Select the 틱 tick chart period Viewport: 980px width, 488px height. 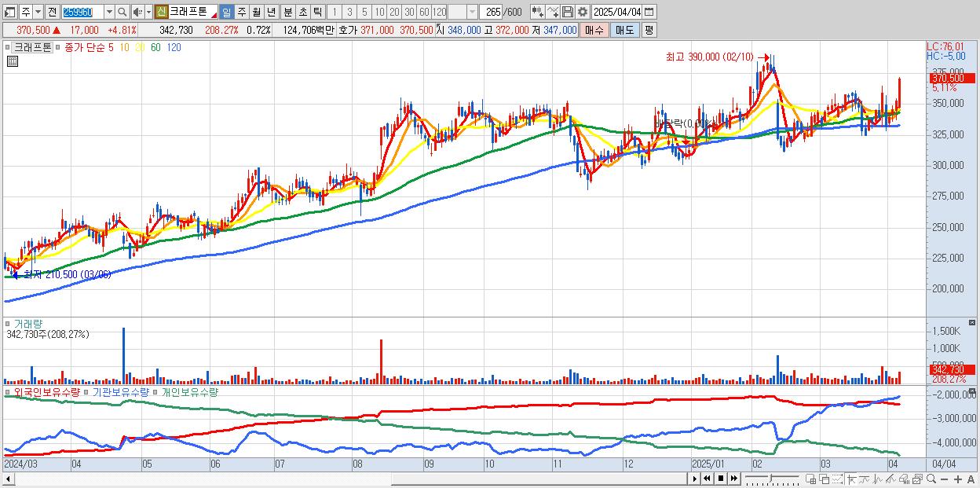coord(317,12)
